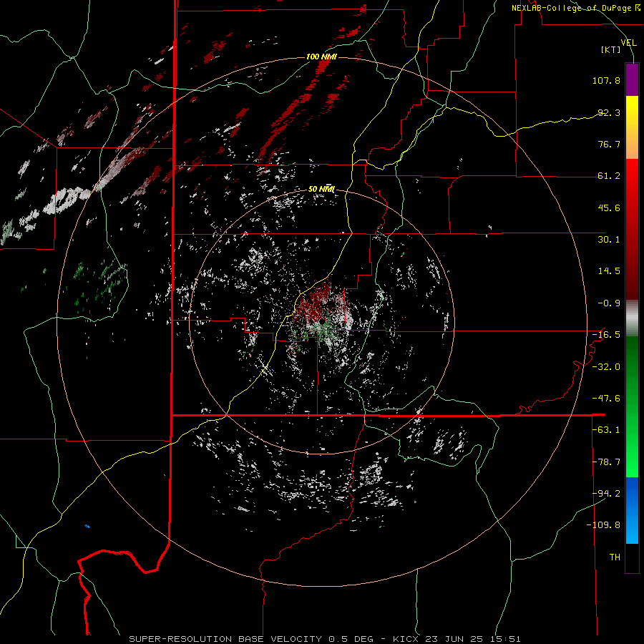
Task: Select the -32.0 legend value
Action: pos(606,367)
